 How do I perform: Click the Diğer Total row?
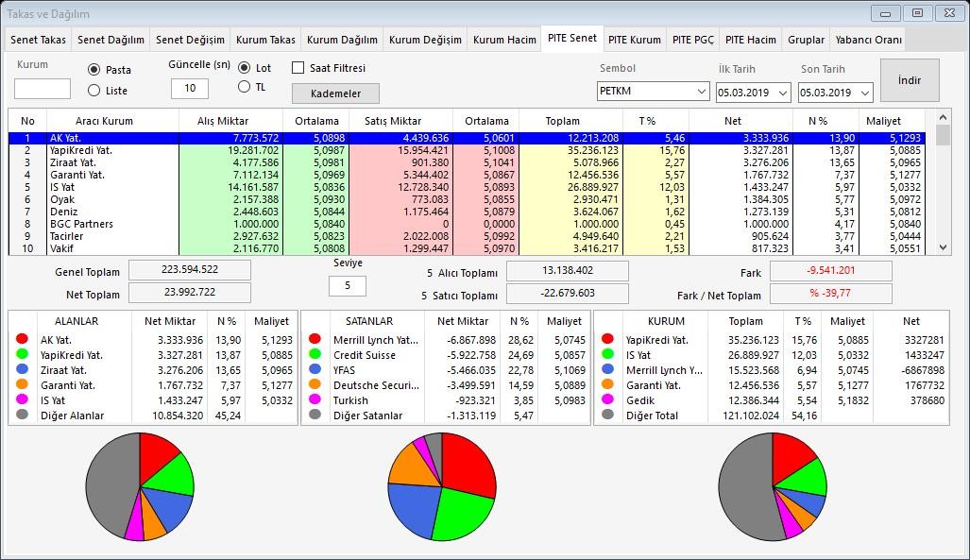(772, 416)
